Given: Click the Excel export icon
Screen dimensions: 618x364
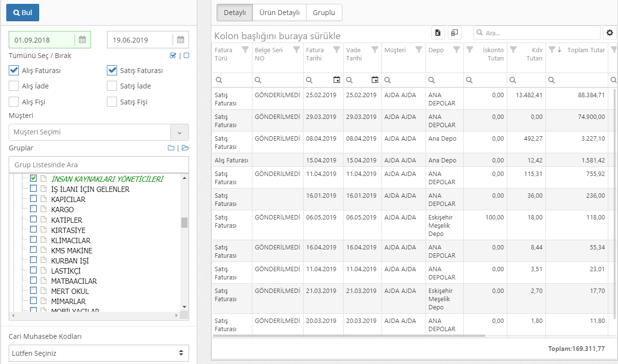Looking at the screenshot, I should coord(438,33).
